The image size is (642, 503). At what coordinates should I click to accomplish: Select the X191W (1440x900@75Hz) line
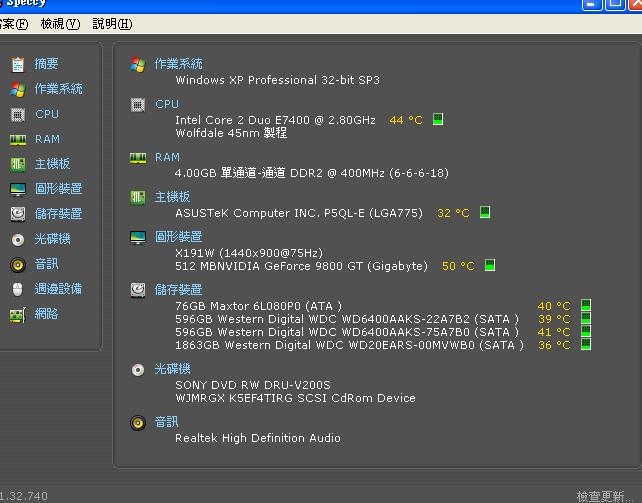click(x=249, y=253)
